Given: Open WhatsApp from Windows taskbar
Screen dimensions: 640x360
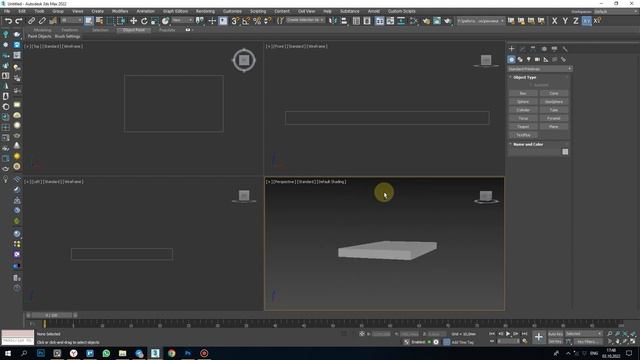Looking at the screenshot, I should [106, 353].
